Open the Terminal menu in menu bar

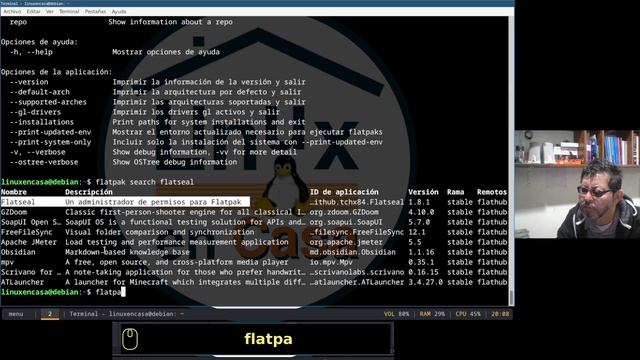69,11
